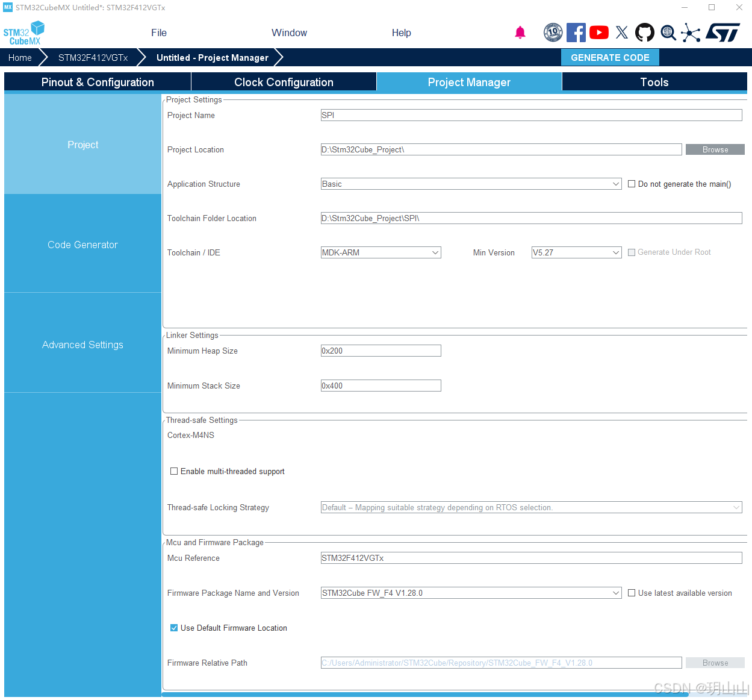
Task: Click the Cortex-M4NS label
Action: 191,435
